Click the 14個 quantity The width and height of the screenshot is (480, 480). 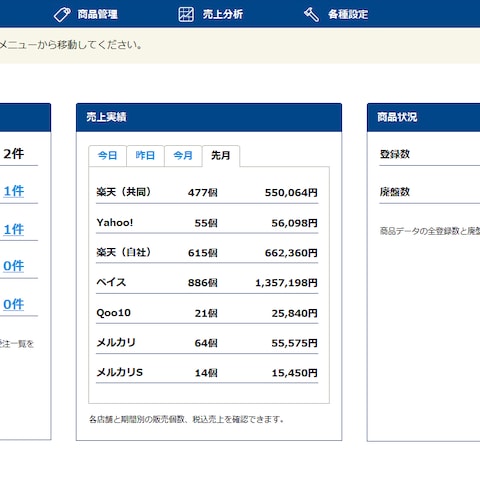pyautogui.click(x=206, y=373)
